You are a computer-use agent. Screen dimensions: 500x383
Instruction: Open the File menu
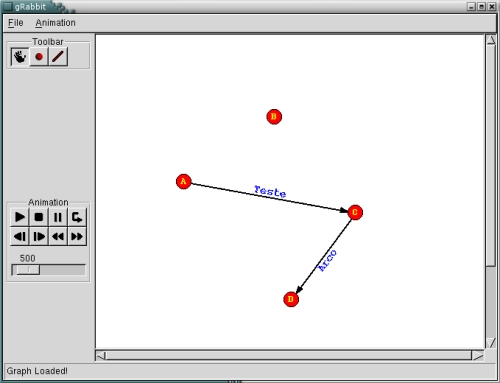pyautogui.click(x=16, y=23)
